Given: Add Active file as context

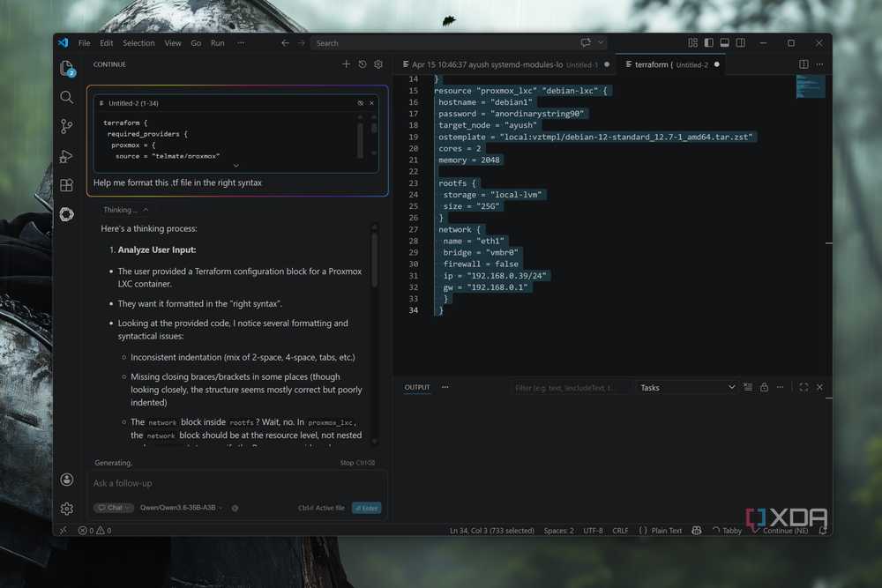Looking at the screenshot, I should (321, 508).
